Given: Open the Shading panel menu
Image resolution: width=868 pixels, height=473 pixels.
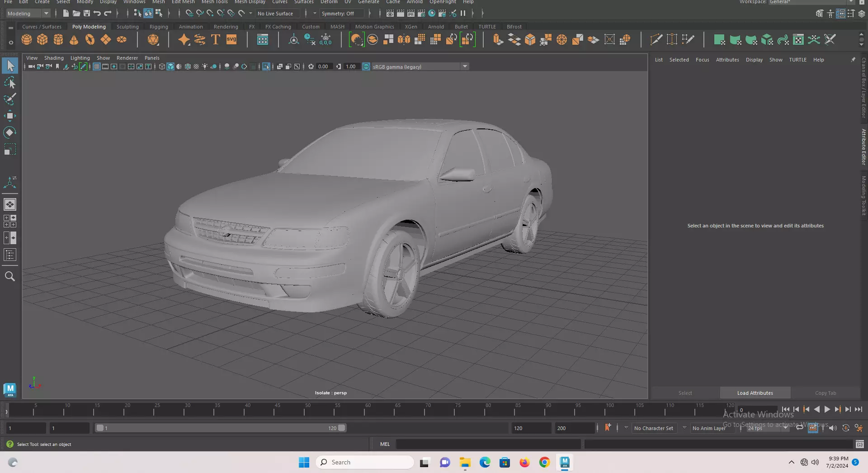Looking at the screenshot, I should (54, 58).
